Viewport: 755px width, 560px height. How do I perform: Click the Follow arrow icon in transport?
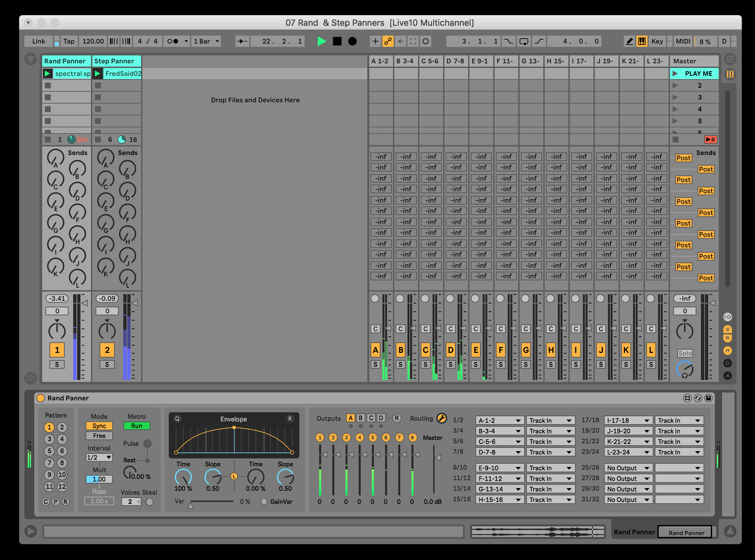tap(242, 41)
